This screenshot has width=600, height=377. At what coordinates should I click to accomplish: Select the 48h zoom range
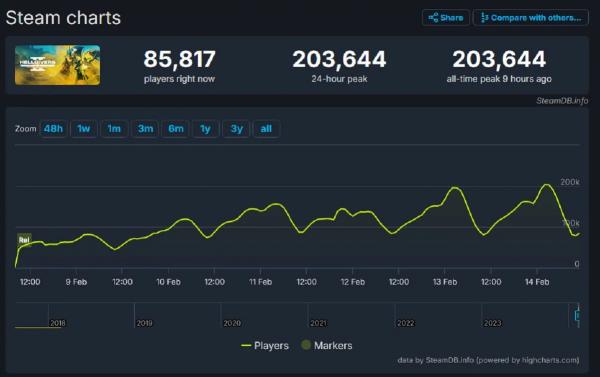point(53,129)
